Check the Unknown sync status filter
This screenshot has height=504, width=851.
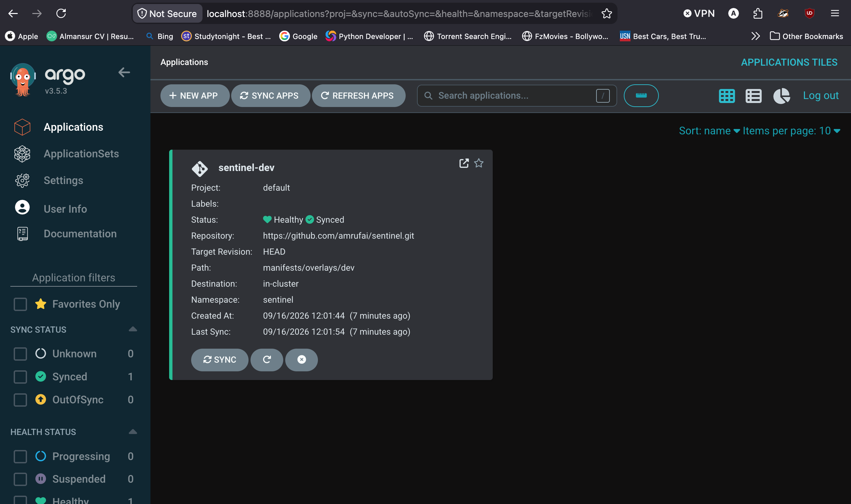pyautogui.click(x=20, y=354)
